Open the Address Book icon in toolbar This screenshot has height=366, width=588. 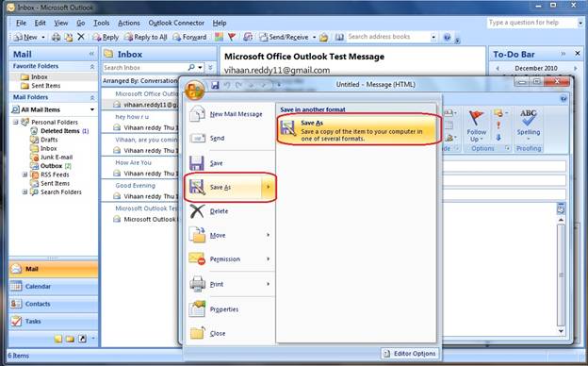tap(339, 37)
